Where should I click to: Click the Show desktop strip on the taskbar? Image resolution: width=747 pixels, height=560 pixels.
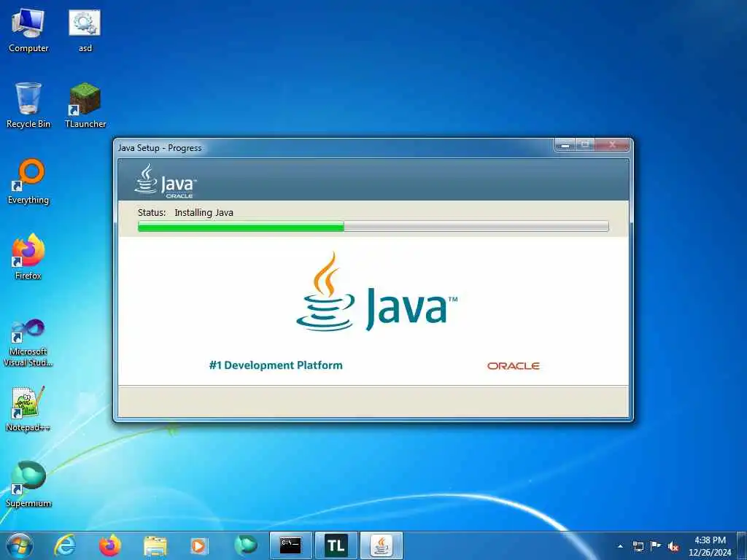(x=742, y=545)
